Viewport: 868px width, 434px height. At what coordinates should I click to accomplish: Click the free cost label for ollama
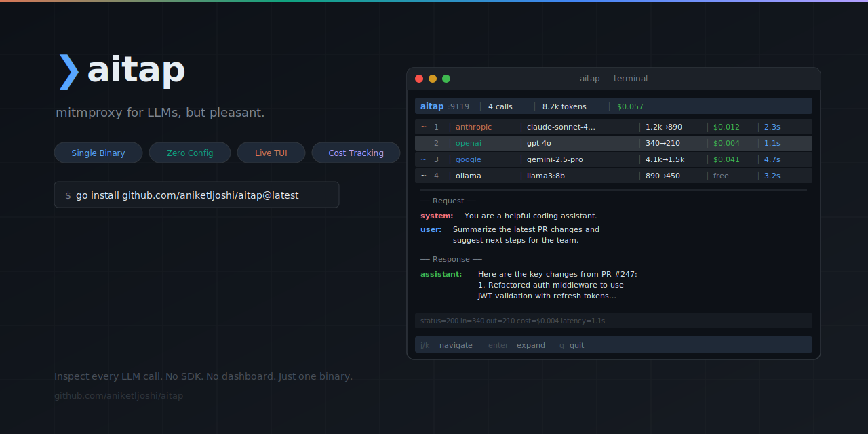(721, 176)
